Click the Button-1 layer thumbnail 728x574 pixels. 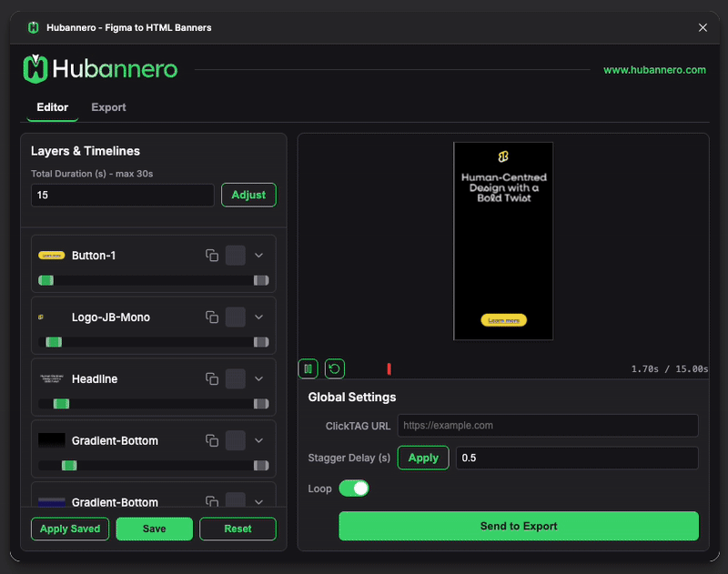click(x=52, y=256)
